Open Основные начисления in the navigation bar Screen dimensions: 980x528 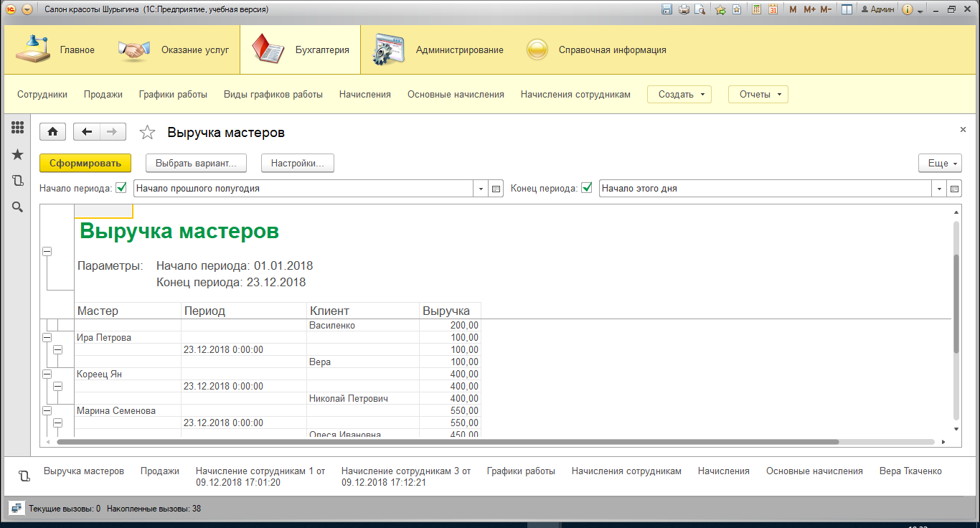tap(456, 94)
